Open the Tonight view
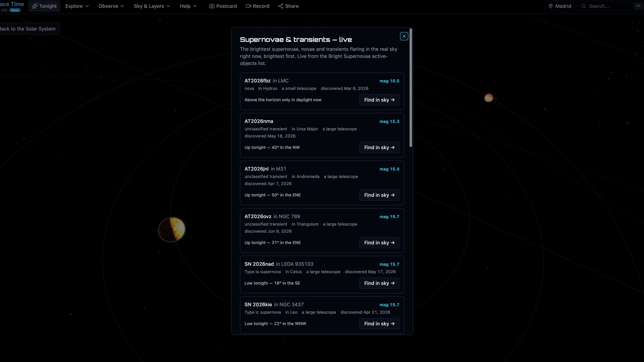The height and width of the screenshot is (362, 644). 44,6
